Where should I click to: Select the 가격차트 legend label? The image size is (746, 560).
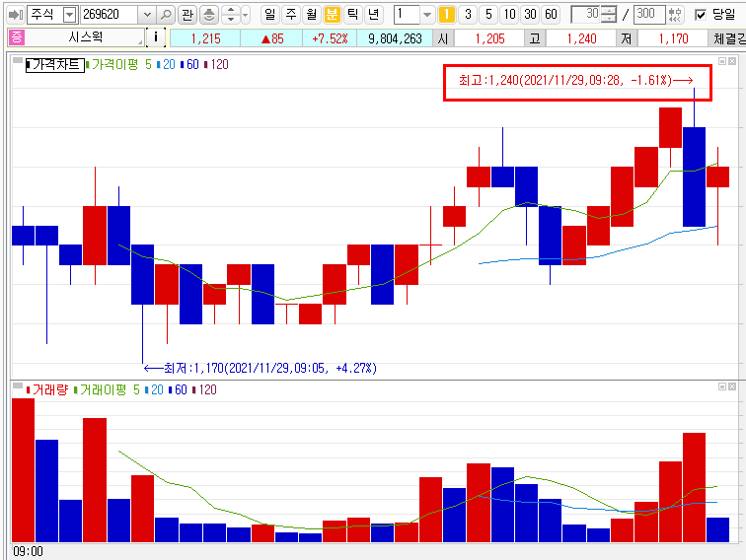point(55,65)
